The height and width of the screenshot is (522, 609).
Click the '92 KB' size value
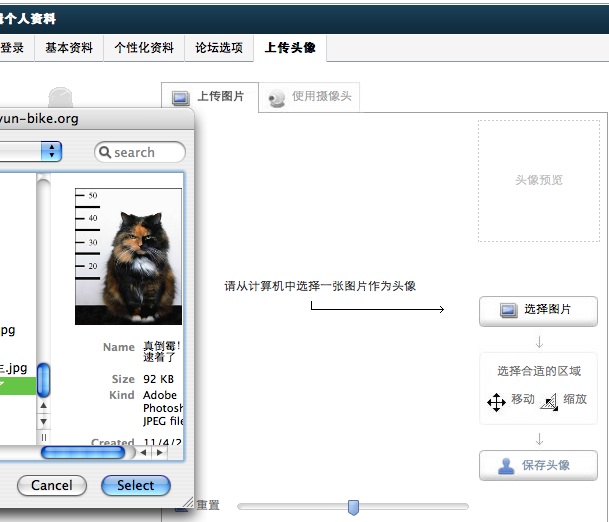point(158,379)
